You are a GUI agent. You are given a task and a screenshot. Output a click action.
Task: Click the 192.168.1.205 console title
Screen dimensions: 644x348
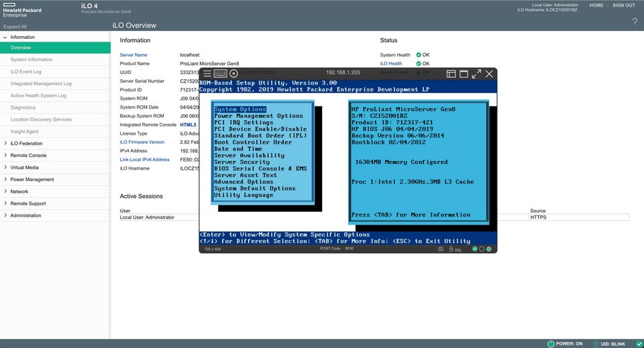pos(343,72)
